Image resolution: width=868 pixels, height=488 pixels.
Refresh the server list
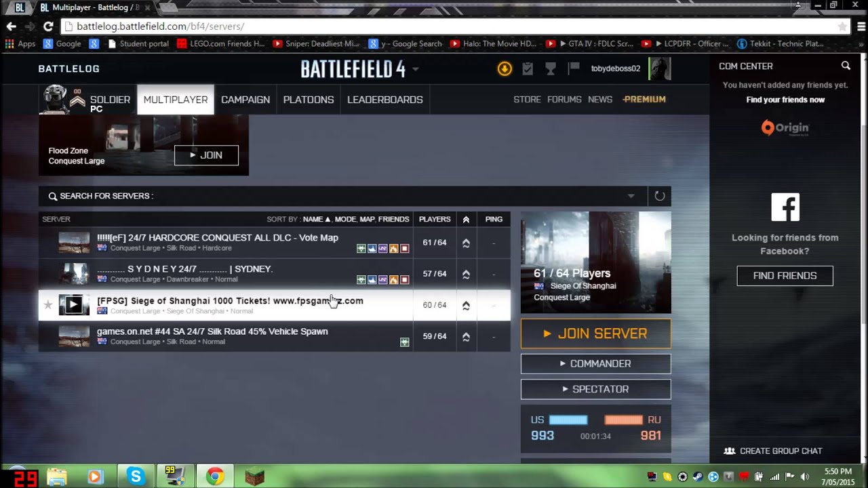[x=659, y=196]
